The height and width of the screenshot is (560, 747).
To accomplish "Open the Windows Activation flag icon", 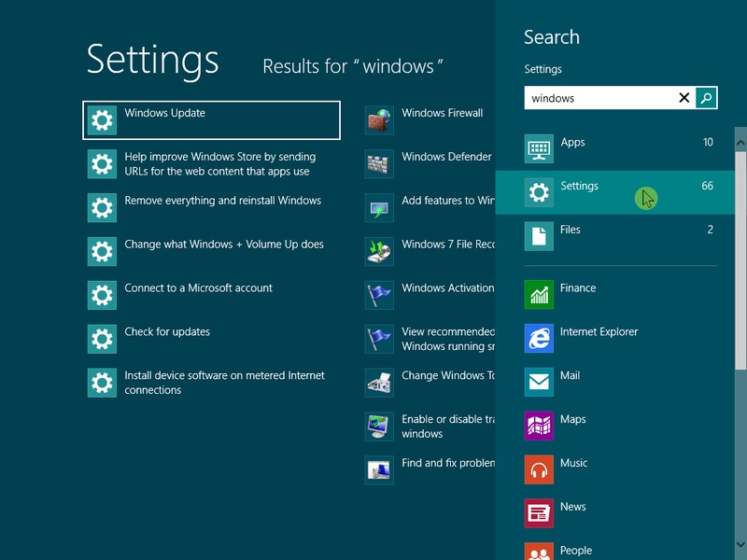I will pyautogui.click(x=379, y=295).
